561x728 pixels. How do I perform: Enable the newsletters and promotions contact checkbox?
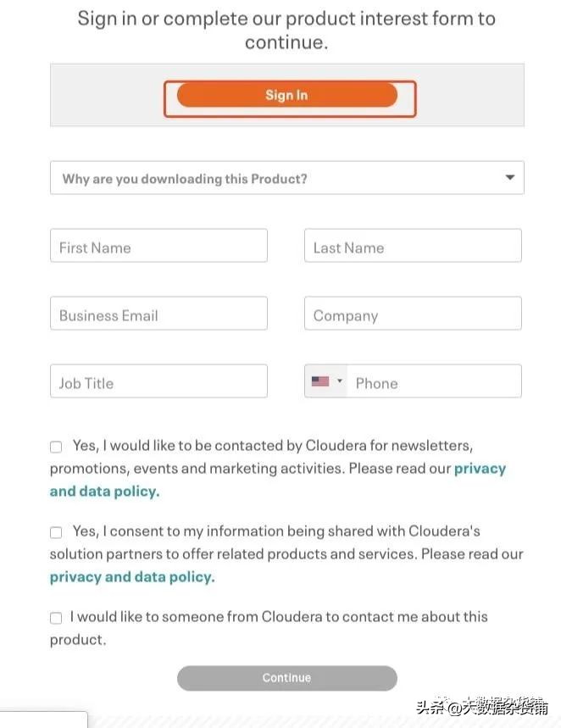(x=56, y=447)
